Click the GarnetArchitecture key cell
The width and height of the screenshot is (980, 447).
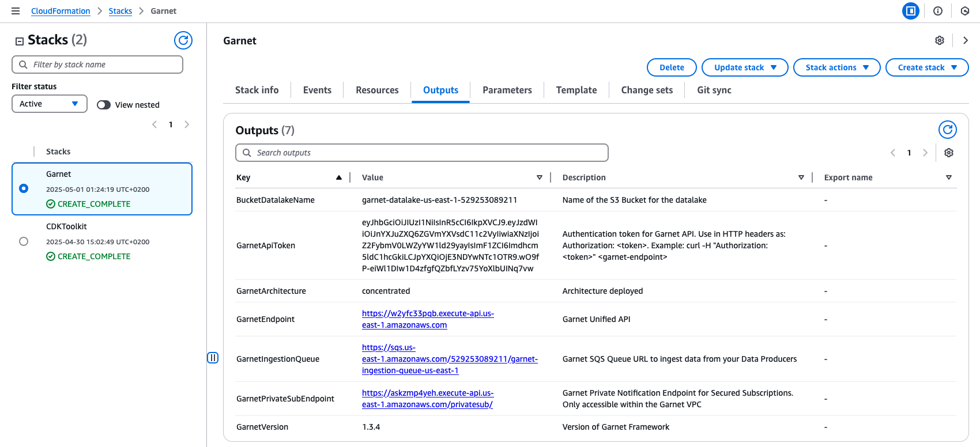(x=271, y=291)
